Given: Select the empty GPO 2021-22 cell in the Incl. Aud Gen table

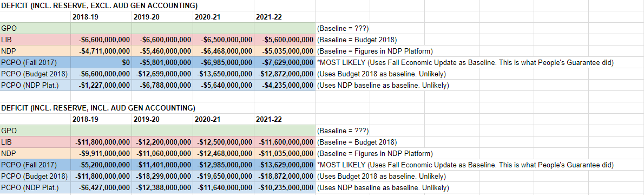Looking at the screenshot, I should 285,131.
